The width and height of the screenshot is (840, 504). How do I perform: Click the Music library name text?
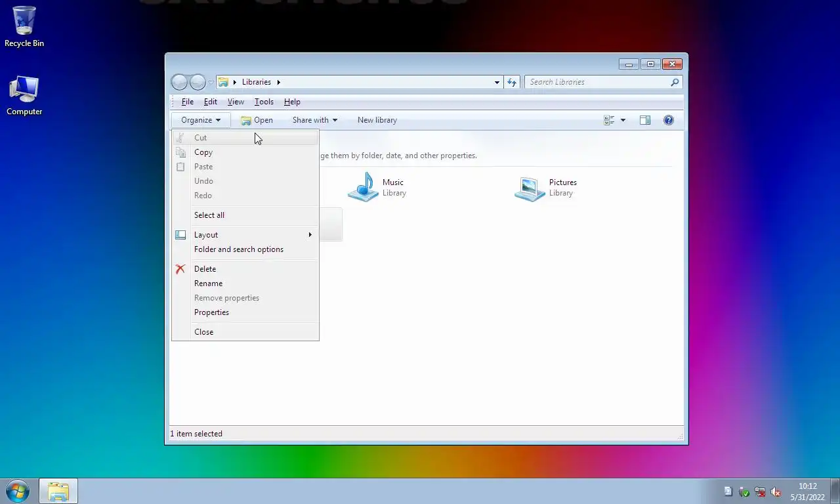tap(393, 182)
